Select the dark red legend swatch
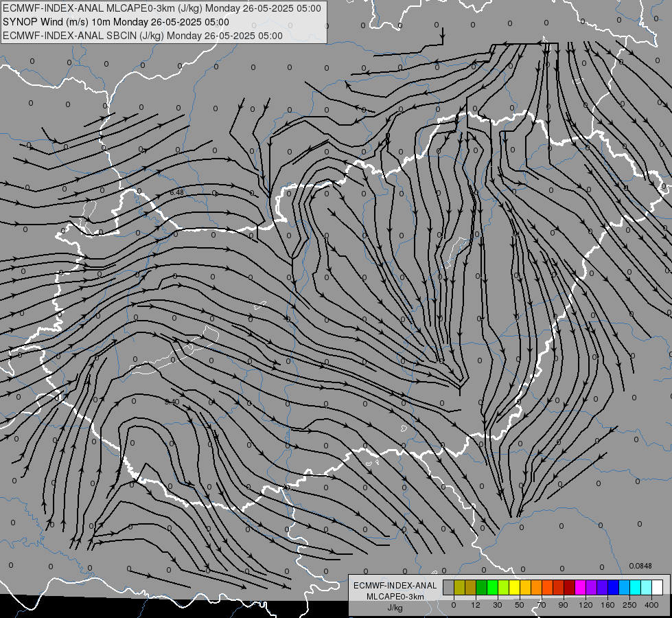The width and height of the screenshot is (672, 618). [x=570, y=587]
